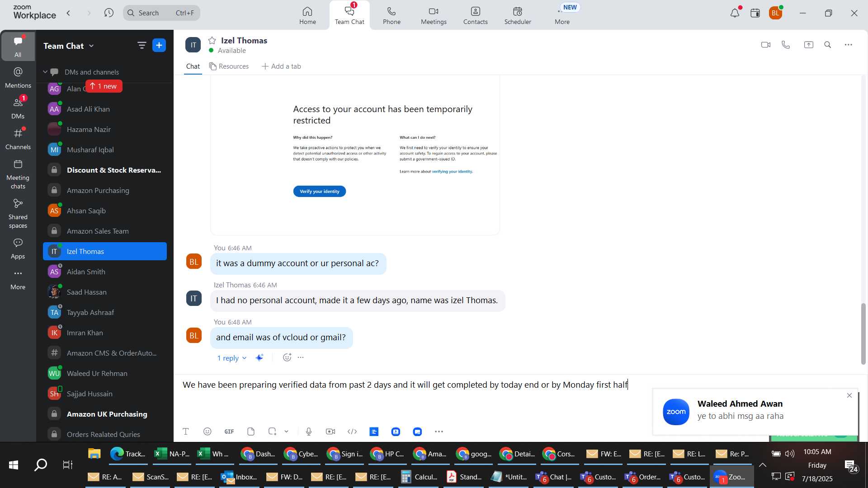Add a tab to chat
This screenshot has width=868, height=488.
pos(281,66)
